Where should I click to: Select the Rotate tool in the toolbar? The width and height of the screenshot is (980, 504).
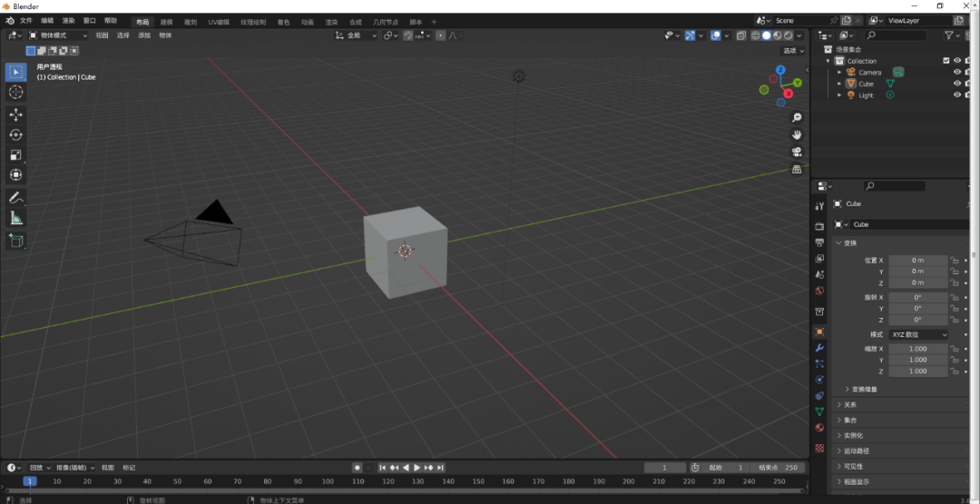click(x=16, y=134)
